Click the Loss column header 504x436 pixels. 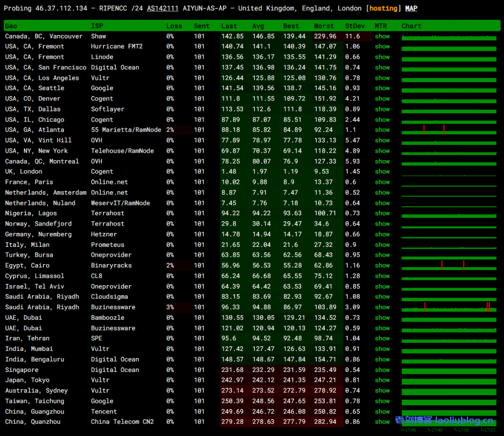pyautogui.click(x=174, y=26)
